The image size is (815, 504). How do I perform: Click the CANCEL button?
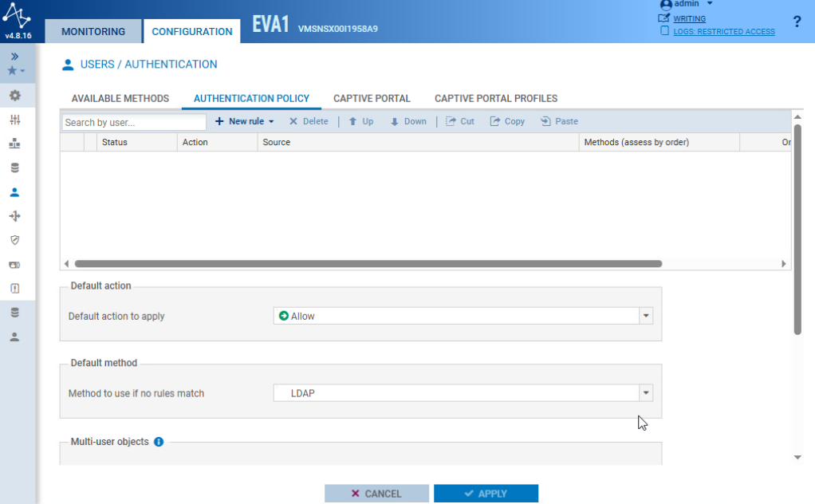tap(377, 494)
